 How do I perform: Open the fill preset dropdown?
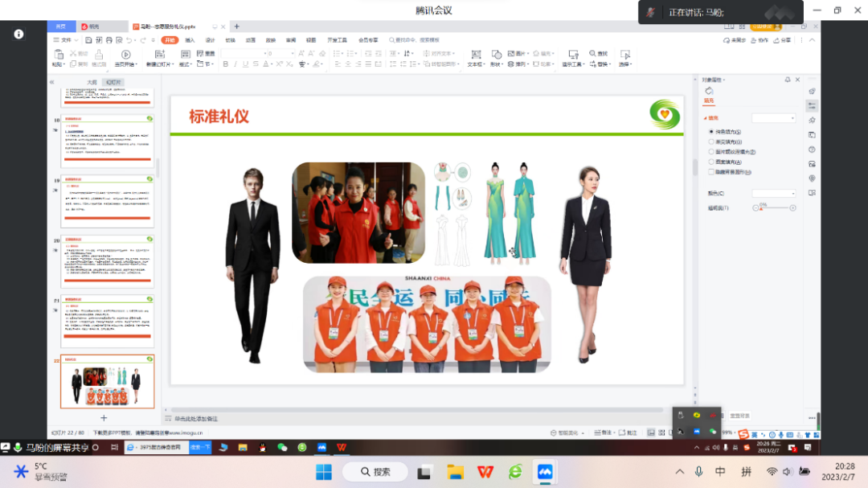pos(773,118)
